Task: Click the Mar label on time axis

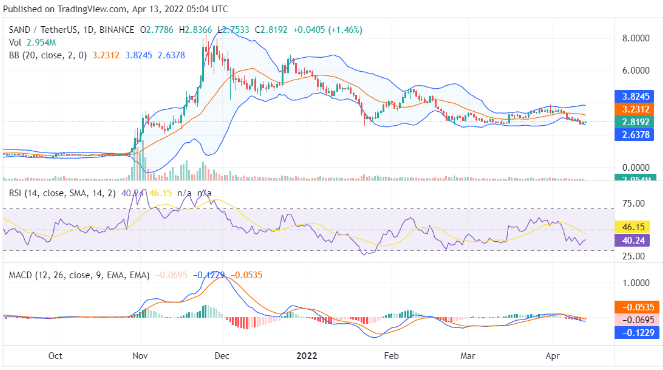Action: click(x=468, y=356)
